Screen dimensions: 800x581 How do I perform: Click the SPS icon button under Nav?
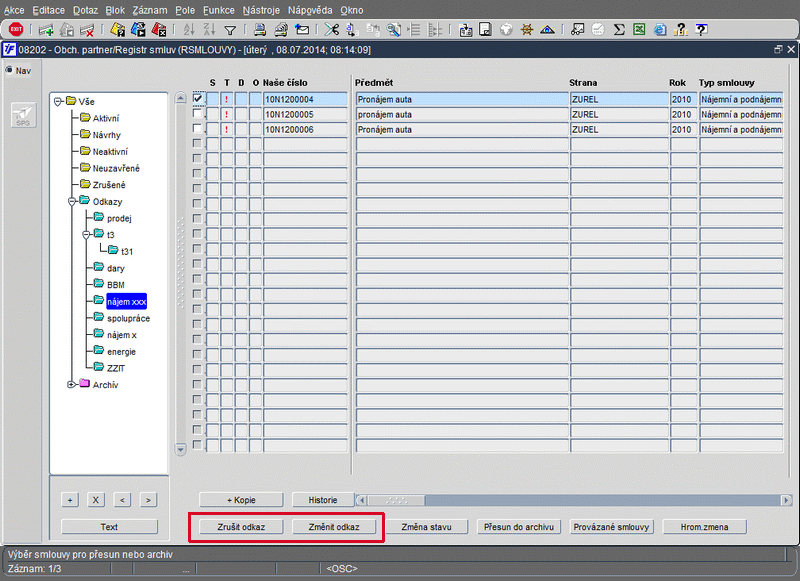[23, 115]
